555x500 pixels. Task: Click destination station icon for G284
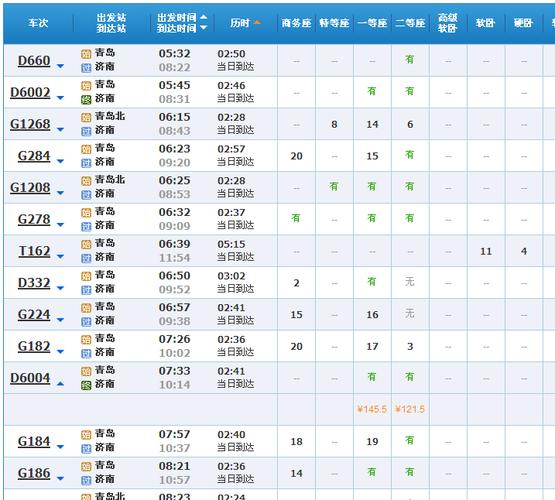(x=86, y=163)
